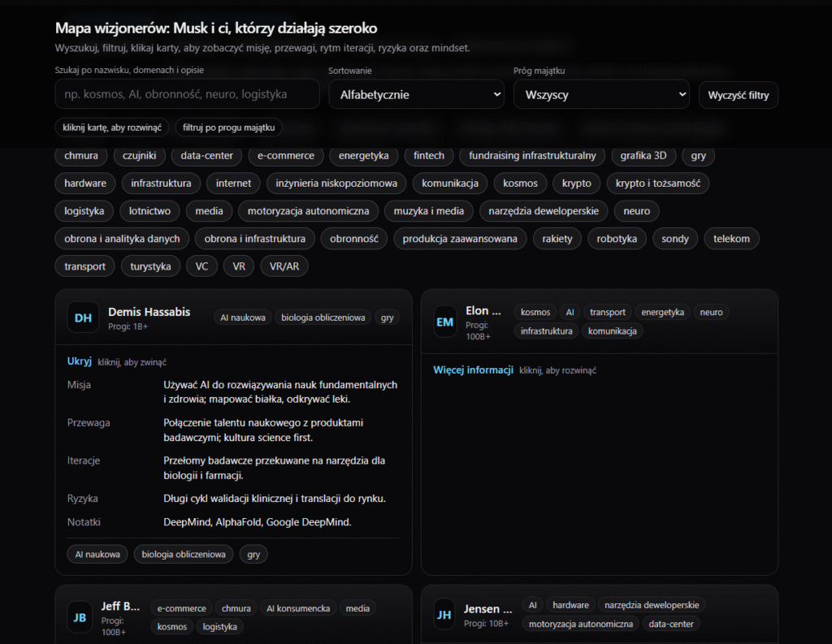This screenshot has width=832, height=644.
Task: Toggle the grafika 3D filter tag
Action: 643,155
